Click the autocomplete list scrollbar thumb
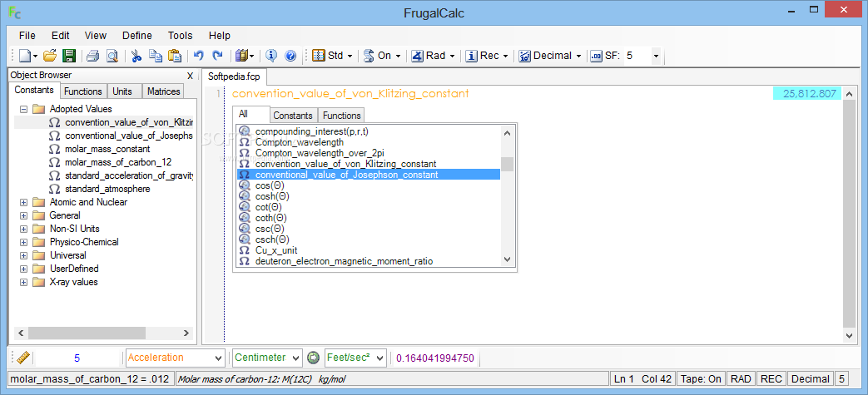 (507, 164)
